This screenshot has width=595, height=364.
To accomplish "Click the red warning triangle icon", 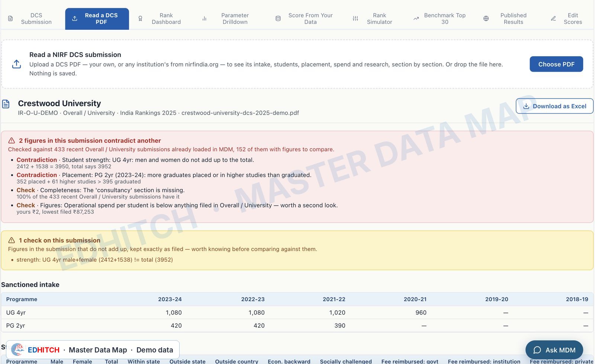I will point(12,141).
